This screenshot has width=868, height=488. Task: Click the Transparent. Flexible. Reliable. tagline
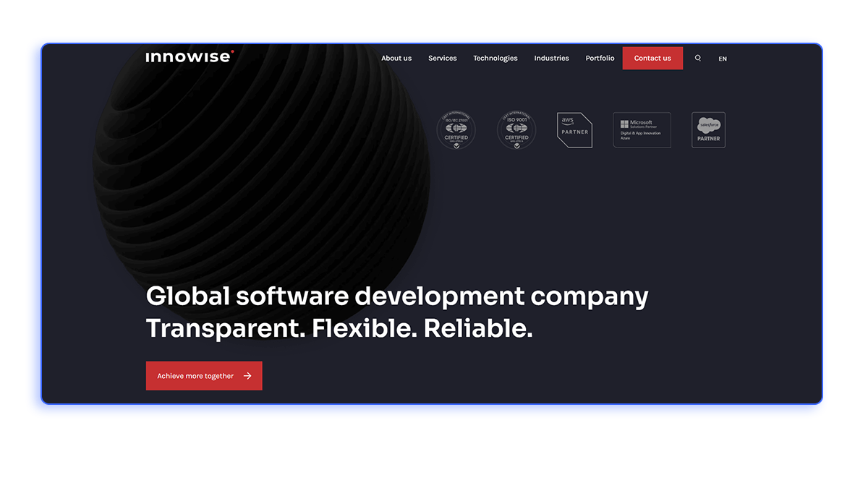pos(339,328)
